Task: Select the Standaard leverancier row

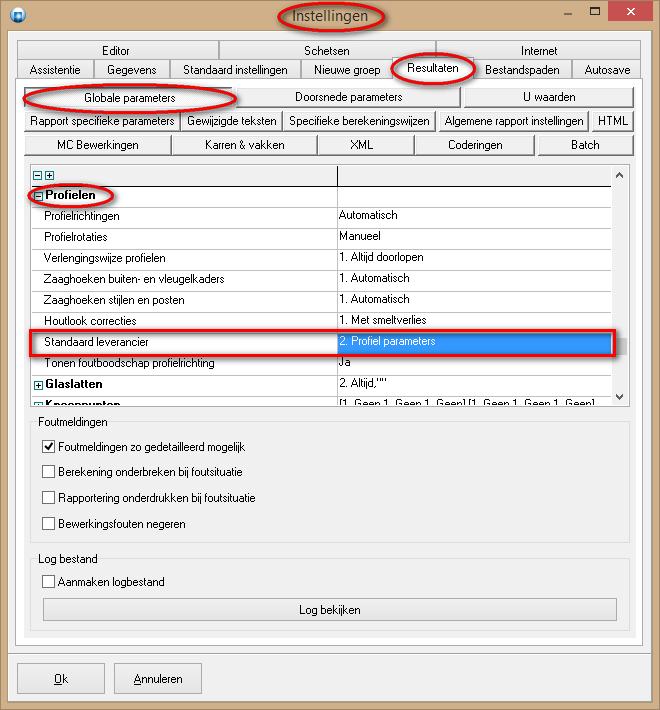Action: (321, 342)
